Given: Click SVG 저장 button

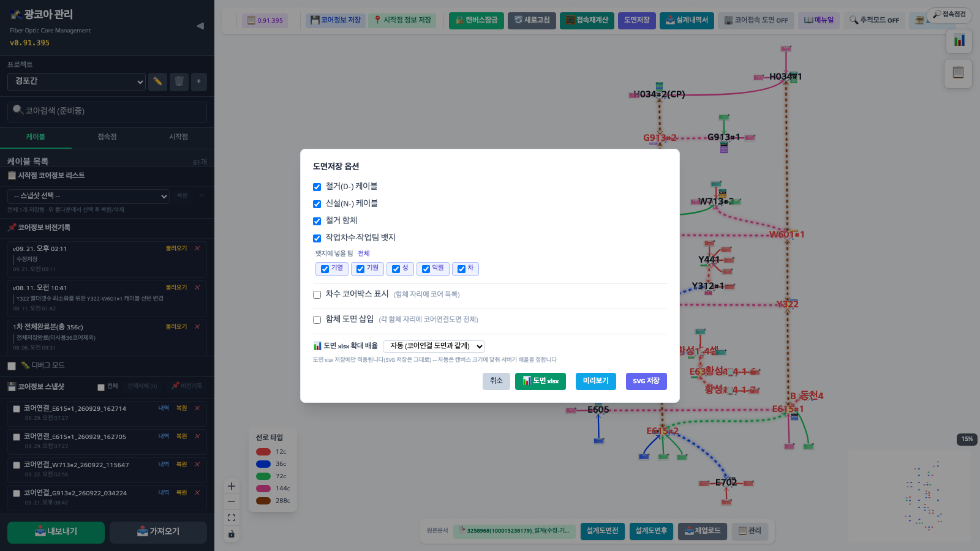Looking at the screenshot, I should coord(646,381).
